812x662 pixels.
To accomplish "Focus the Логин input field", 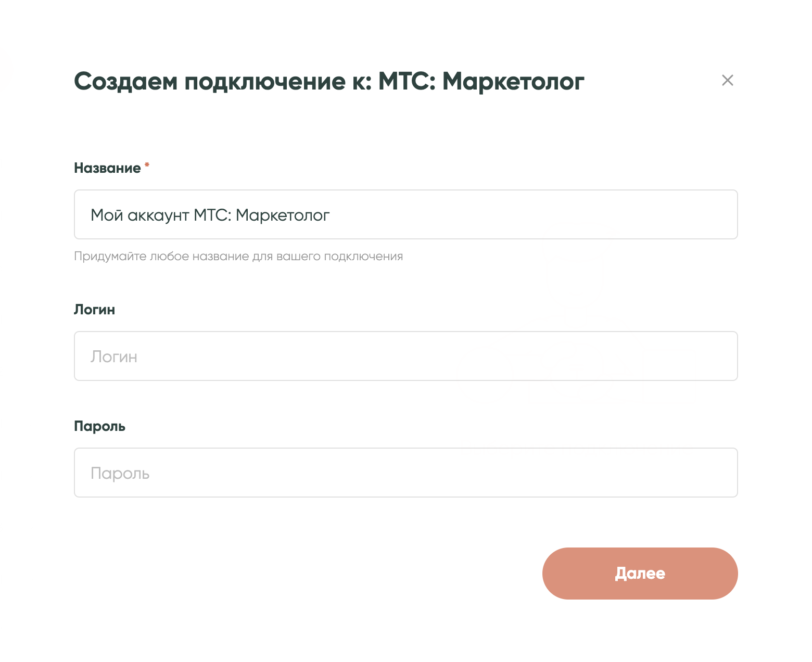I will click(406, 356).
